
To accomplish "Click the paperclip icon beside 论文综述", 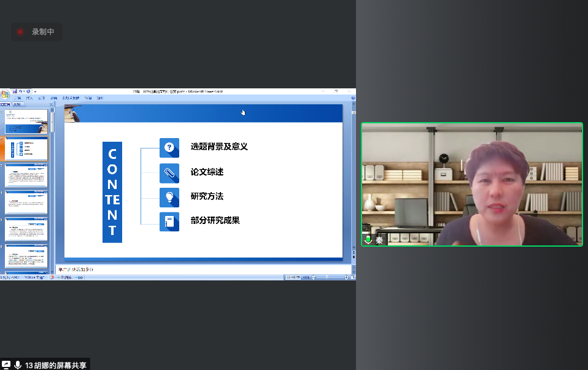I will (169, 172).
